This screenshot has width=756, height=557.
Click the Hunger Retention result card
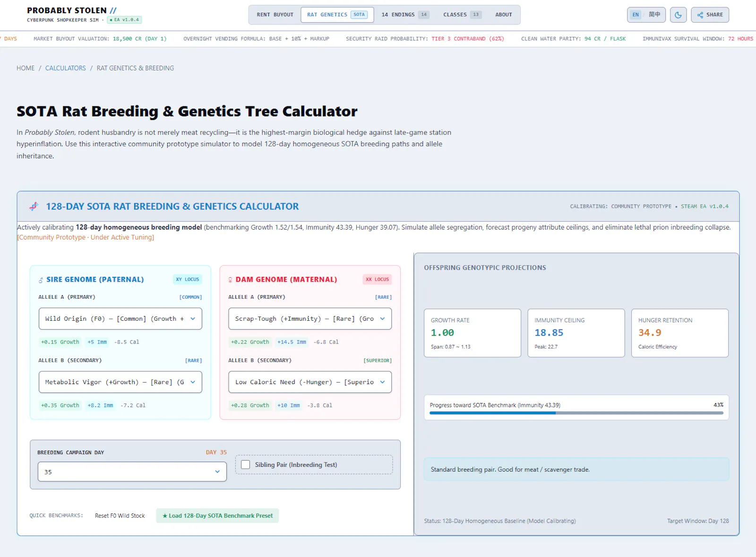click(x=680, y=333)
